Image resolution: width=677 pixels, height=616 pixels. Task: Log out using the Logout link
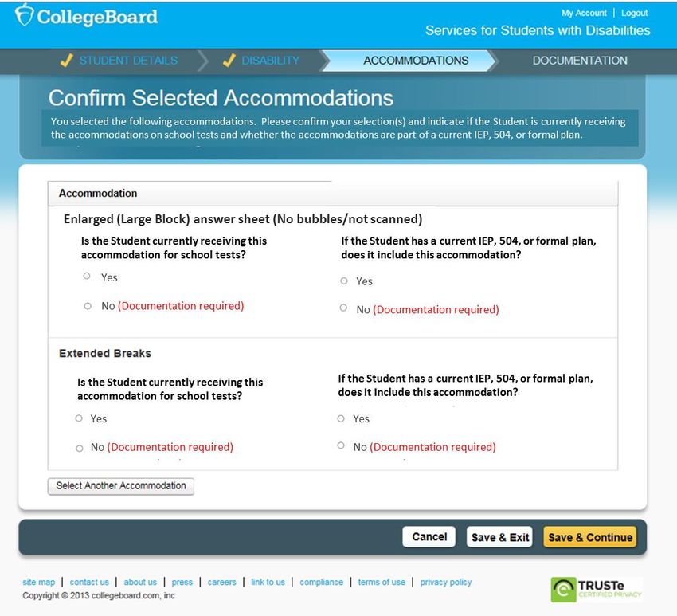pos(634,13)
